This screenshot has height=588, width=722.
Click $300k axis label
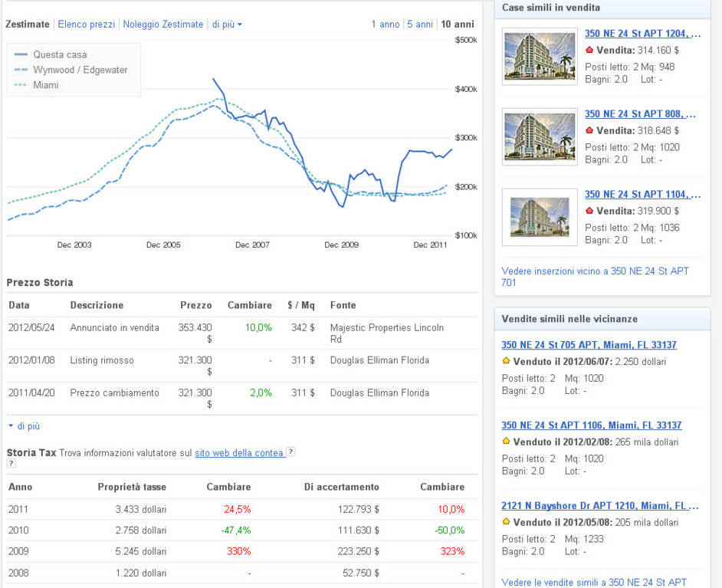point(466,138)
